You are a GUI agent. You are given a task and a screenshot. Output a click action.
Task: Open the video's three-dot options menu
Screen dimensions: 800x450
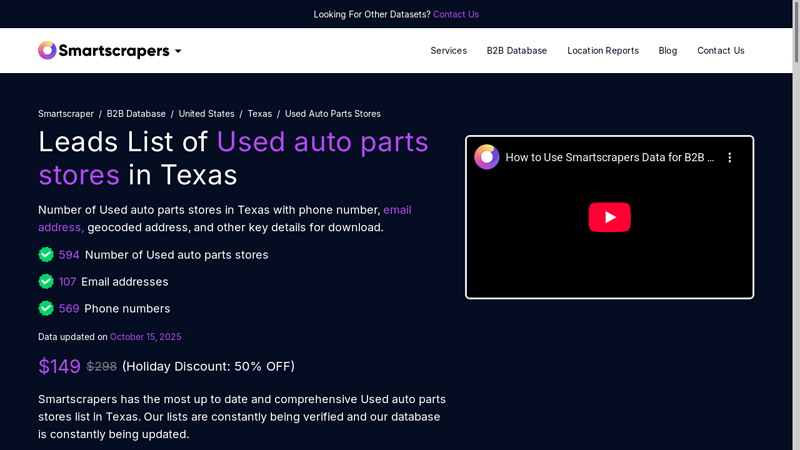coord(730,158)
